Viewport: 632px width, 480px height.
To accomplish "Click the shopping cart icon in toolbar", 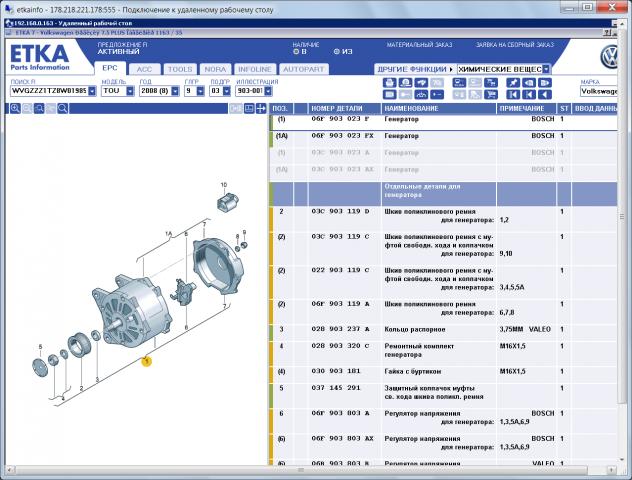I will pos(491,94).
